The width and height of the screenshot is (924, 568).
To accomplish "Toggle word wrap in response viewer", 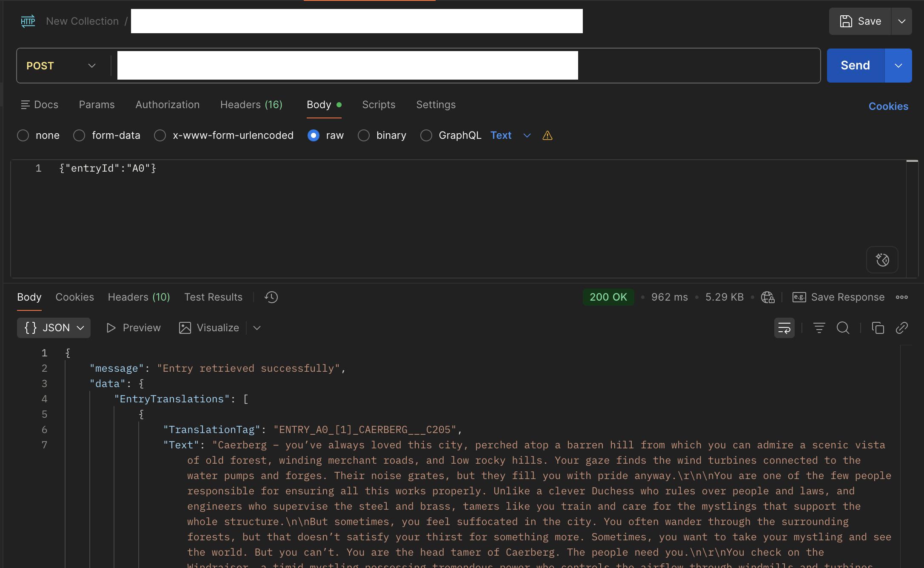I will (784, 328).
